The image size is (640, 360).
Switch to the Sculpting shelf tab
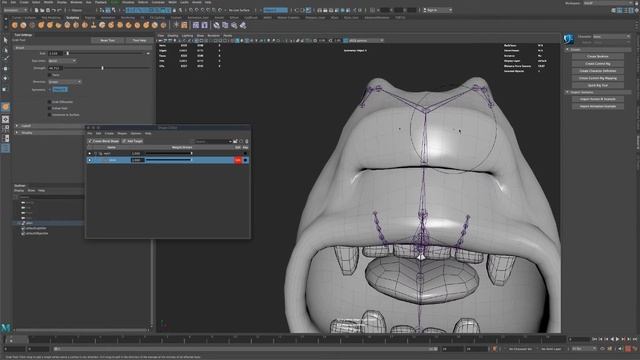[72, 18]
